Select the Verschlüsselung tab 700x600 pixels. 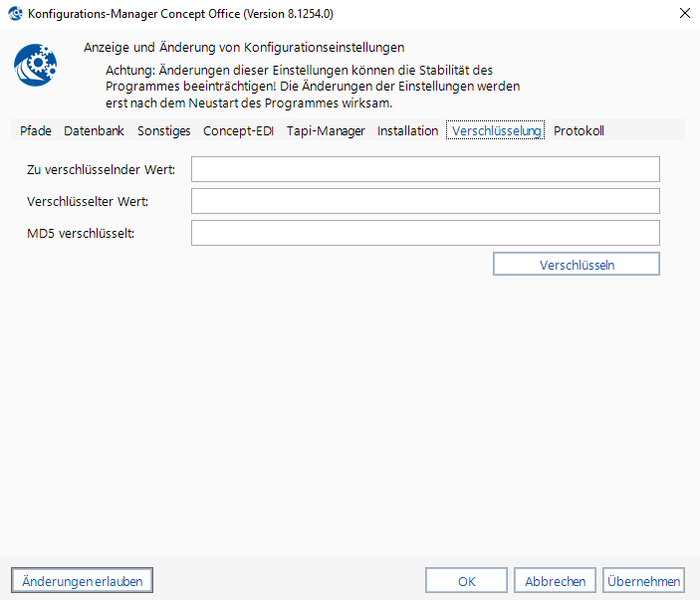pyautogui.click(x=496, y=130)
